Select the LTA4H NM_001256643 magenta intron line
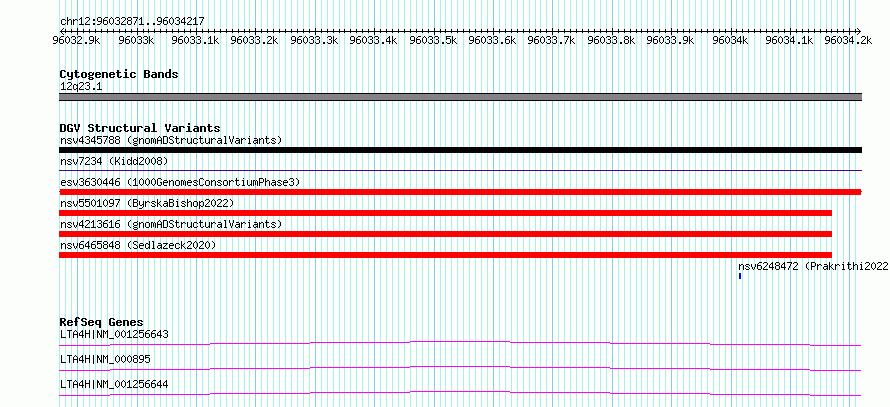890x407 pixels. click(x=460, y=343)
